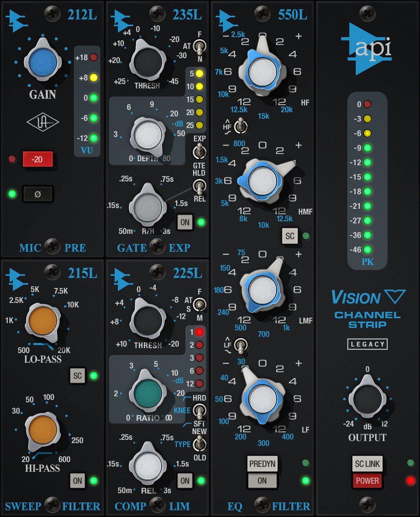Click the "CHANNEL STRIP" text
This screenshot has width=420, height=517.
pyautogui.click(x=367, y=319)
